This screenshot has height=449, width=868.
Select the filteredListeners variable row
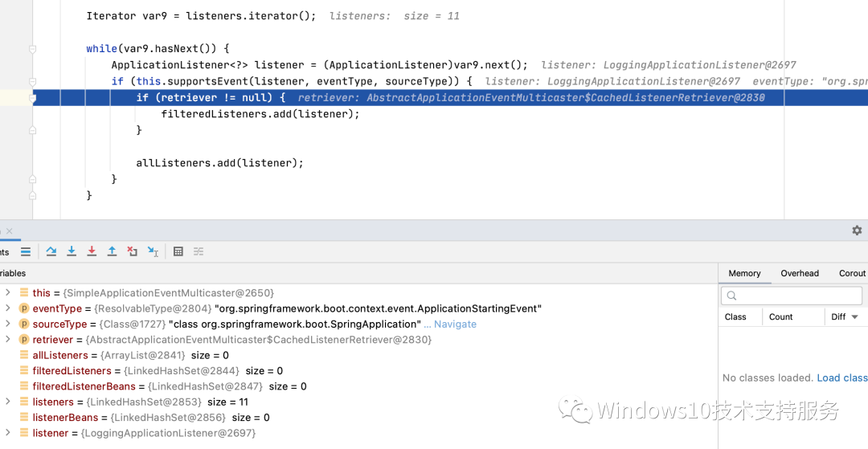[358, 370]
